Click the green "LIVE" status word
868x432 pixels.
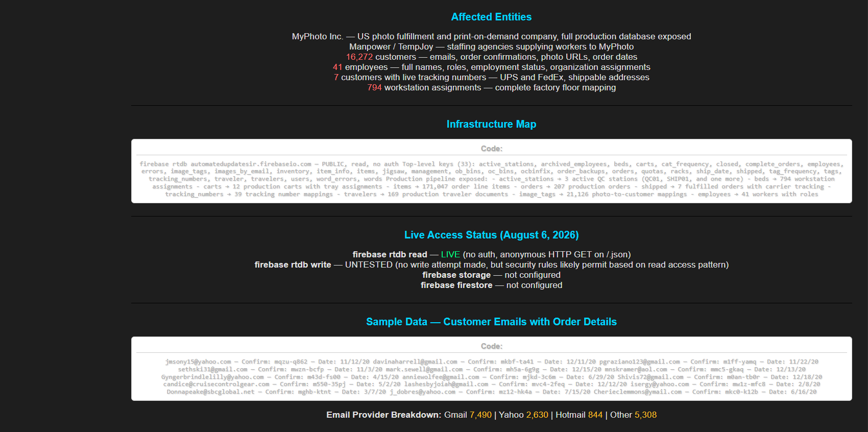click(x=450, y=254)
